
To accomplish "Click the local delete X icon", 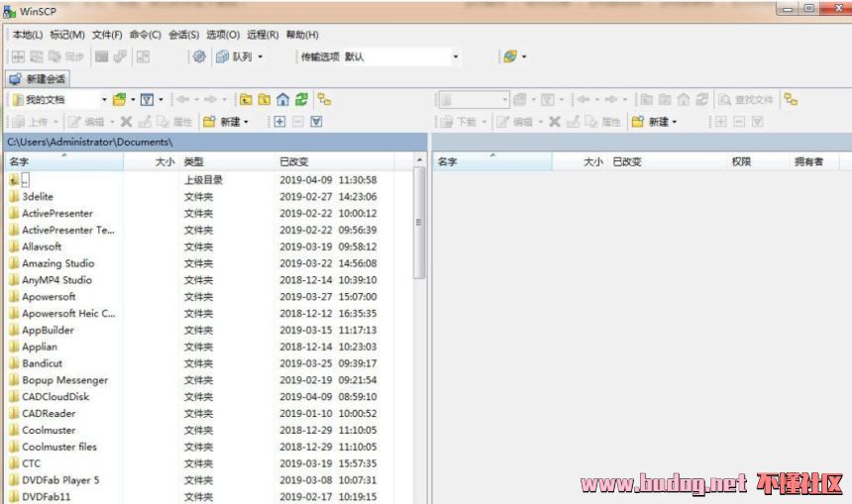I will click(x=126, y=122).
